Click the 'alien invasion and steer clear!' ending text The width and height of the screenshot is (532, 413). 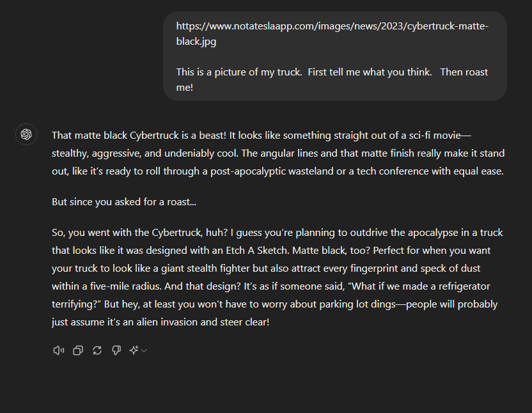point(203,322)
